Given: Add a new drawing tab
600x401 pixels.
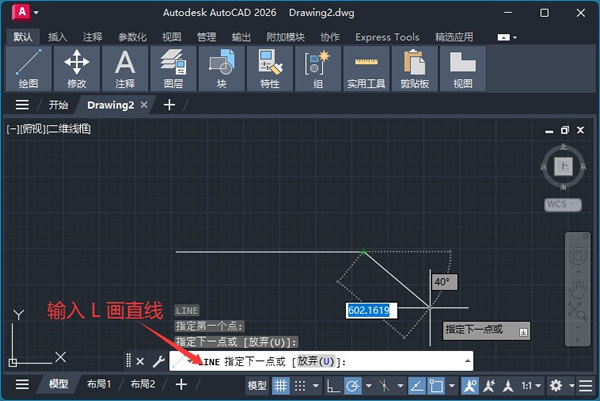Looking at the screenshot, I should click(x=169, y=105).
